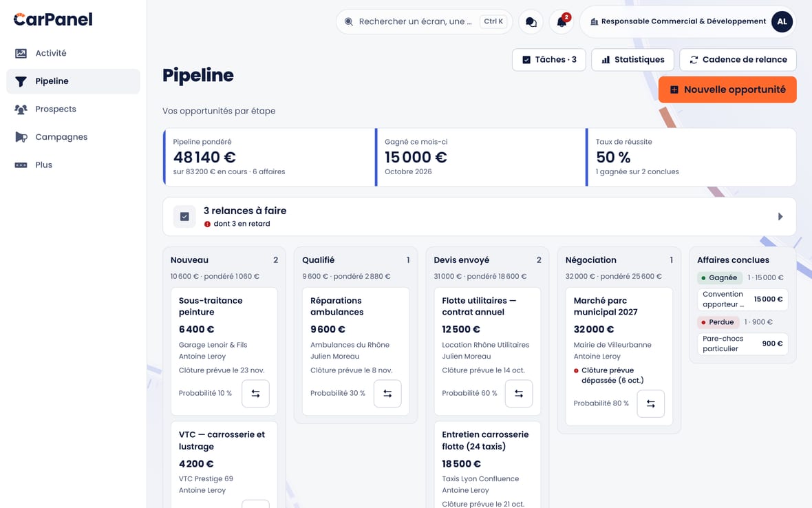Viewport: 812px width, 508px height.
Task: Click 'Taxis Lyon Confluence' company name
Action: [x=480, y=479]
